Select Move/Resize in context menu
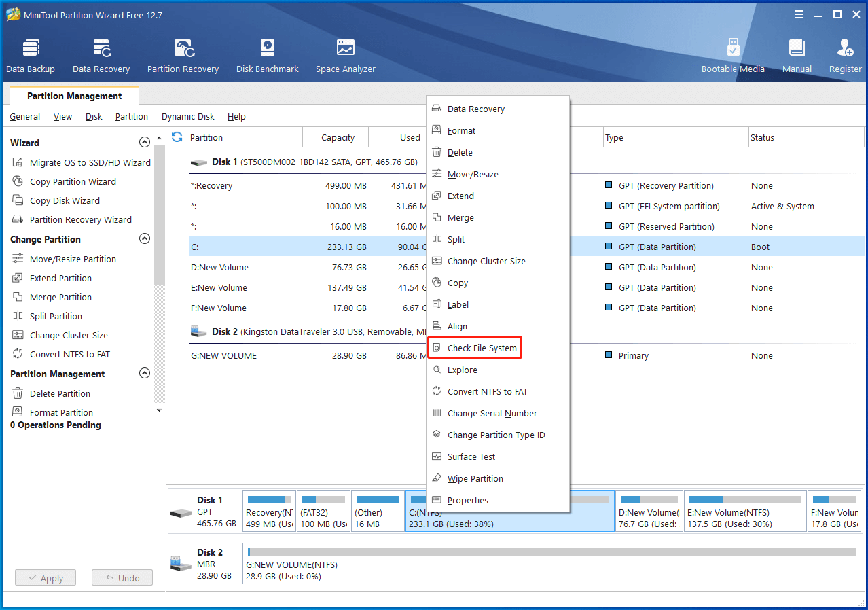 (x=498, y=174)
